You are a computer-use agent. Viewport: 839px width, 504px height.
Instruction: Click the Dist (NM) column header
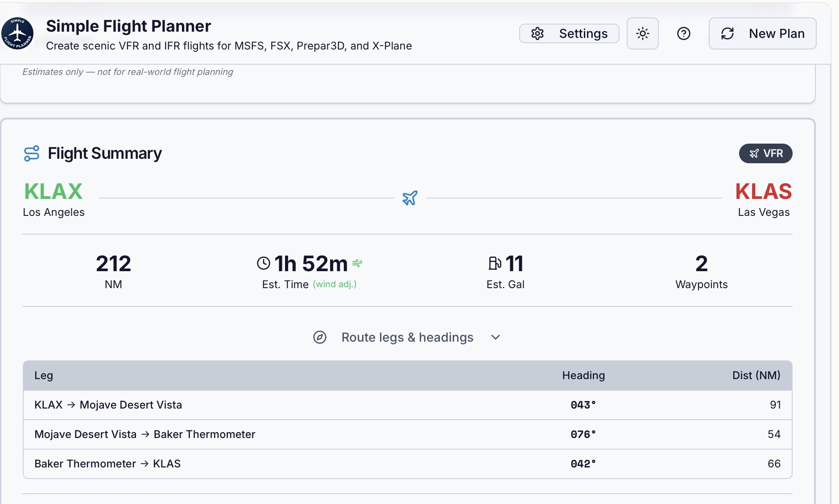tap(756, 376)
